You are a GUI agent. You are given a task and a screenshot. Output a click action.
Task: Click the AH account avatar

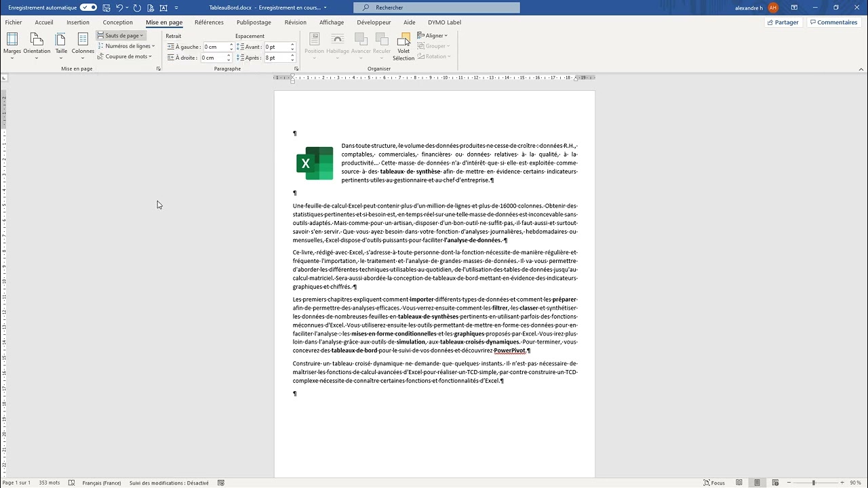[773, 7]
